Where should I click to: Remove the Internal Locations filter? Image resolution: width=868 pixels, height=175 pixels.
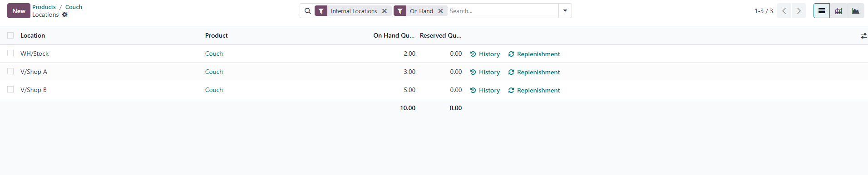pos(385,11)
